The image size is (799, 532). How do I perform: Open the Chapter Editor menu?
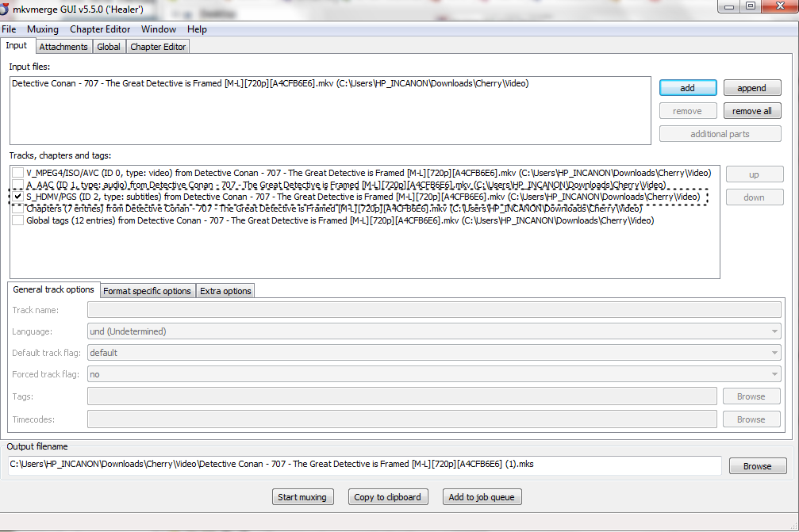click(100, 29)
